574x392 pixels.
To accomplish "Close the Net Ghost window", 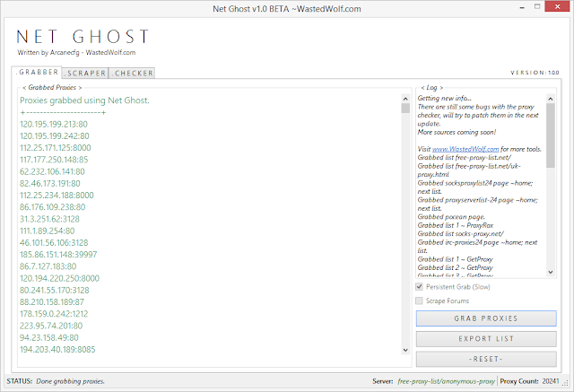I will pyautogui.click(x=557, y=6).
